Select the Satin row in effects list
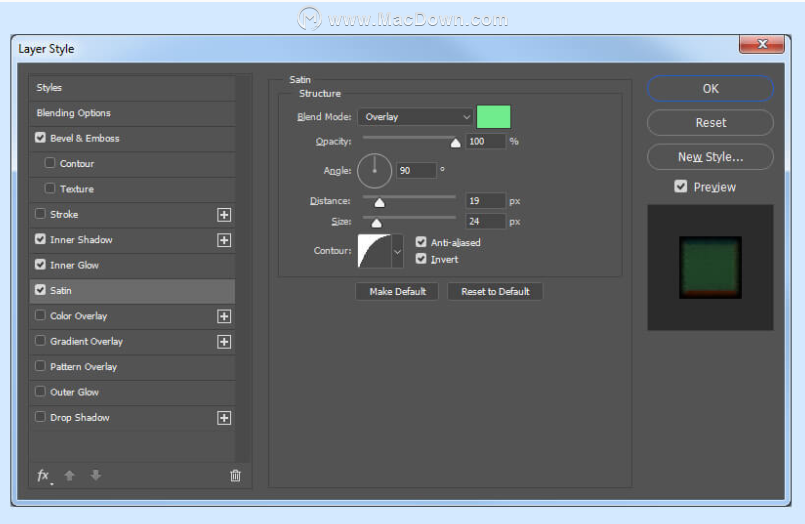Image resolution: width=805 pixels, height=524 pixels. pos(132,290)
